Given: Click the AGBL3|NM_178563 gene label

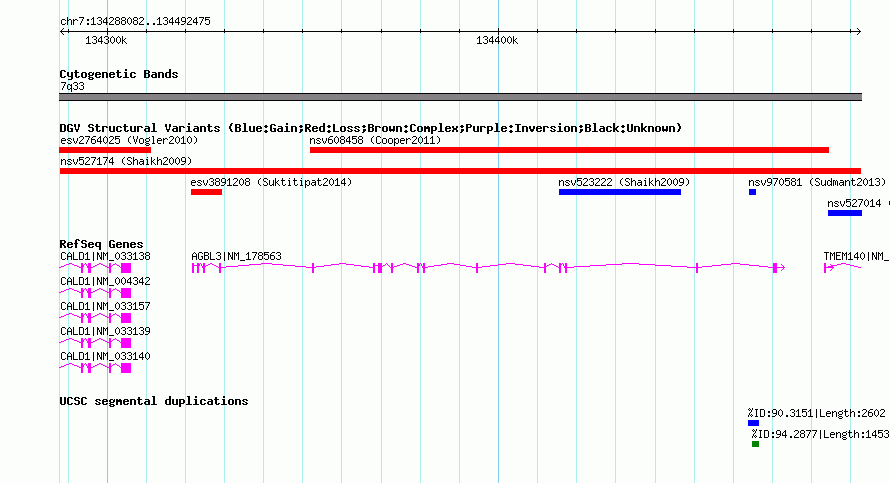Looking at the screenshot, I should pyautogui.click(x=236, y=257).
